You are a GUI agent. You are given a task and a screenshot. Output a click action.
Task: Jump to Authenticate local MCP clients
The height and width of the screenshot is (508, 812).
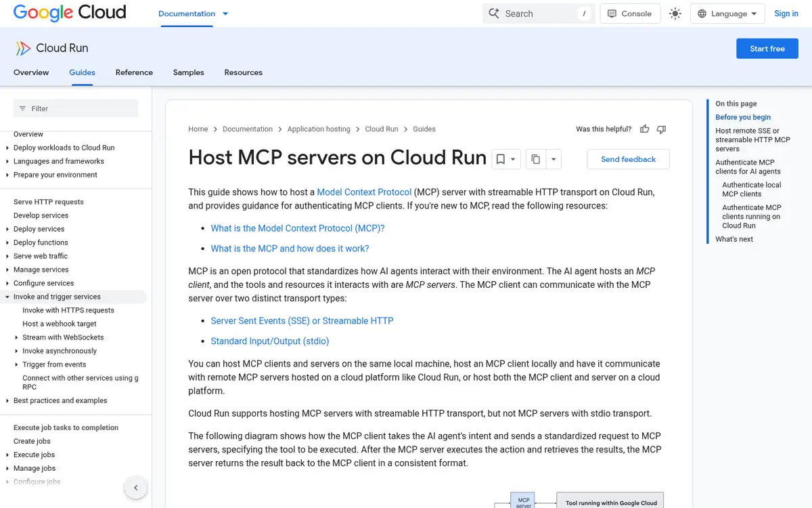752,189
